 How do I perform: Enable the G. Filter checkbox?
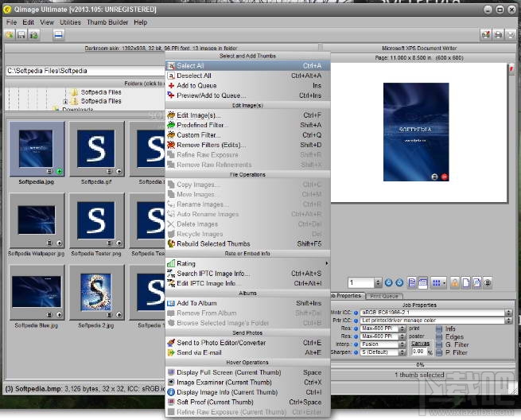[438, 344]
